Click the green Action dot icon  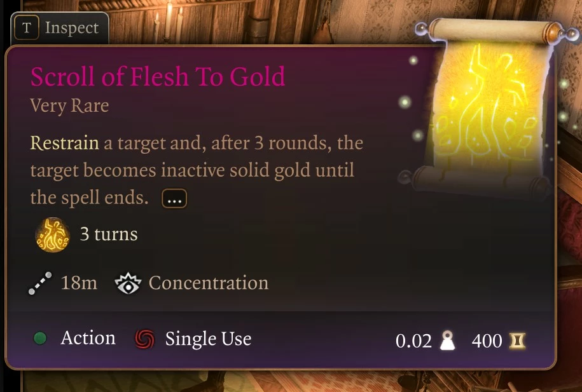point(40,338)
